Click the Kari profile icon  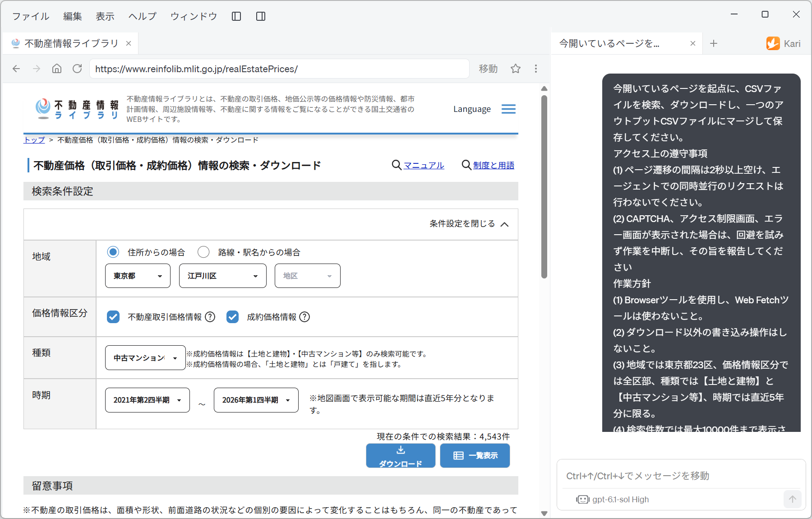(x=773, y=43)
